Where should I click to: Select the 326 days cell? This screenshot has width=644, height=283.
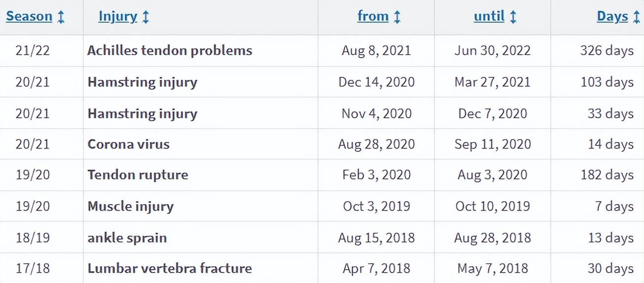point(607,51)
